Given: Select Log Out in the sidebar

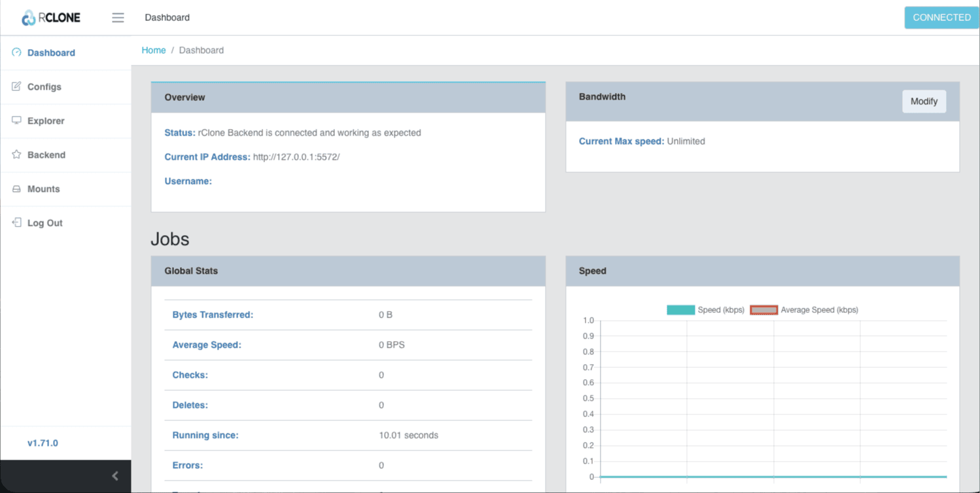Looking at the screenshot, I should click(x=65, y=223).
